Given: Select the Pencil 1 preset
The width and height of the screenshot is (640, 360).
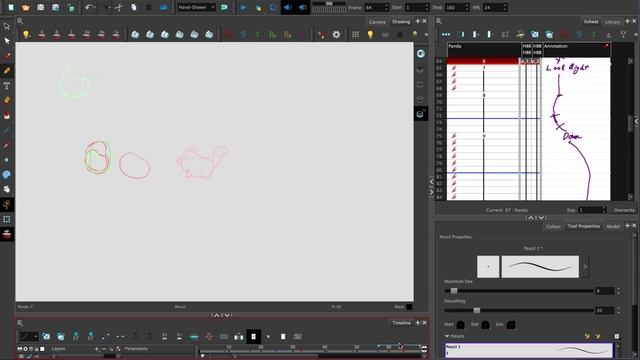Looking at the screenshot, I should click(x=529, y=350).
